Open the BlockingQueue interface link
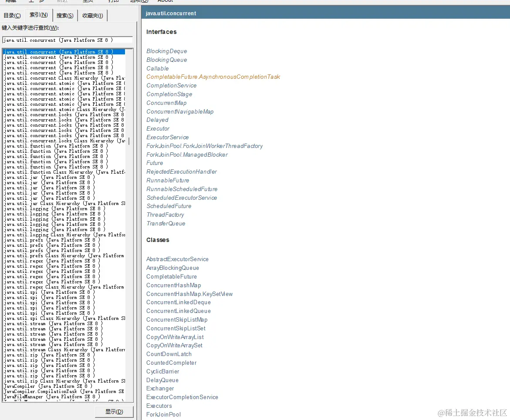Viewport: 510px width, 420px height. click(166, 60)
